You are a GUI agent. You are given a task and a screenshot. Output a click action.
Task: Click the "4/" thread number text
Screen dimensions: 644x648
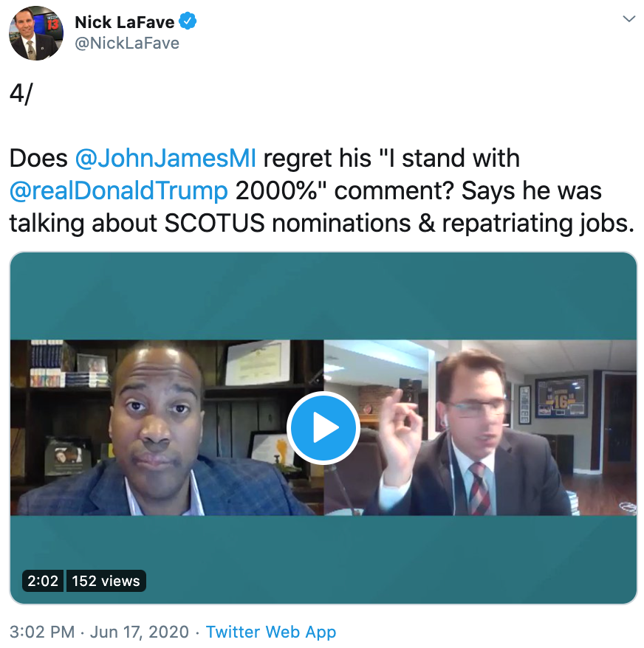tap(21, 94)
